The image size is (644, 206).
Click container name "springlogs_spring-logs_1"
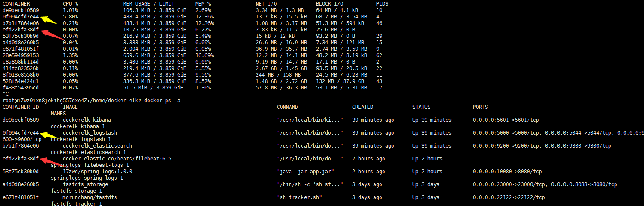87,178
